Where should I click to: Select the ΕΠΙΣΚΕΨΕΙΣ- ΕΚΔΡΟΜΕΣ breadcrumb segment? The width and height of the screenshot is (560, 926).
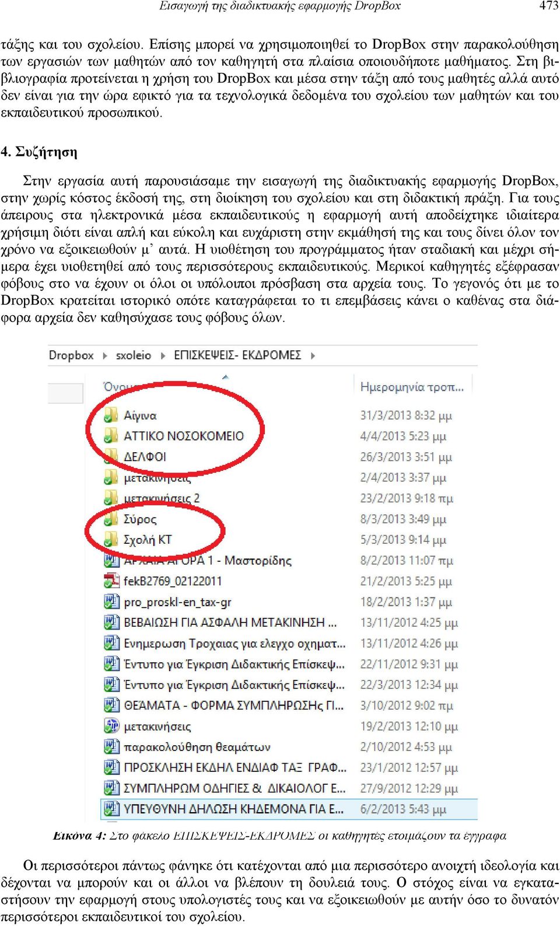[237, 355]
